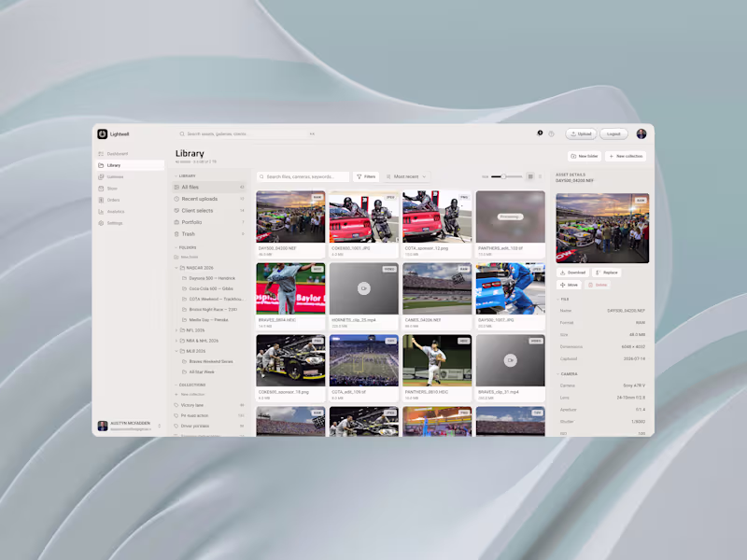Select the CANES_04206.NEF thumbnail

coord(437,288)
